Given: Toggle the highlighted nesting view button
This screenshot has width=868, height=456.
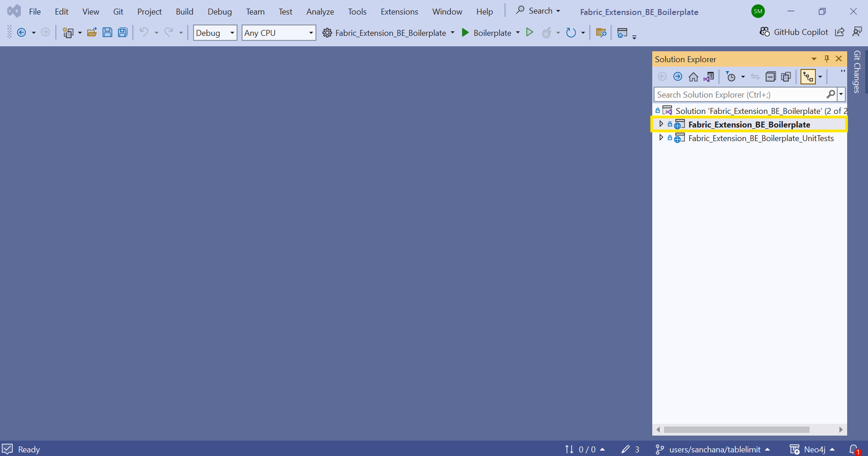Looking at the screenshot, I should click(808, 77).
